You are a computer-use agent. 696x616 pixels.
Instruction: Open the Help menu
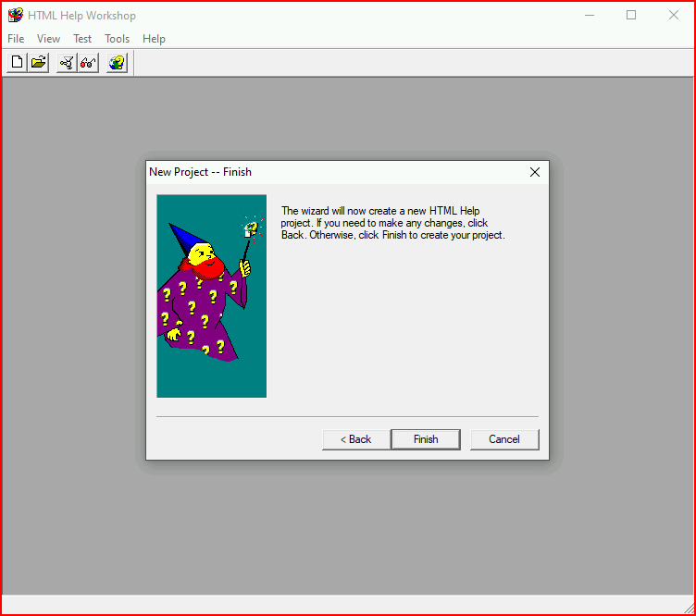pyautogui.click(x=154, y=39)
